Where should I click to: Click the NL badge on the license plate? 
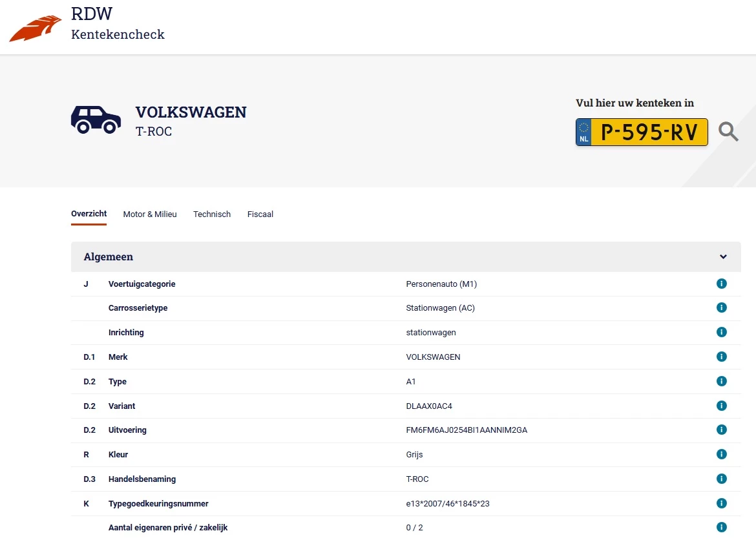(583, 131)
